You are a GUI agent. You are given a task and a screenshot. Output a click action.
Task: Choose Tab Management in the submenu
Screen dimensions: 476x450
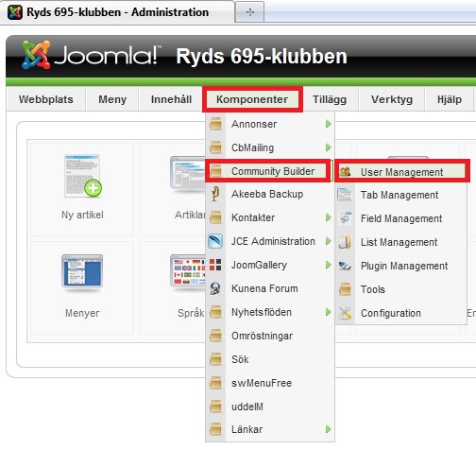(400, 195)
